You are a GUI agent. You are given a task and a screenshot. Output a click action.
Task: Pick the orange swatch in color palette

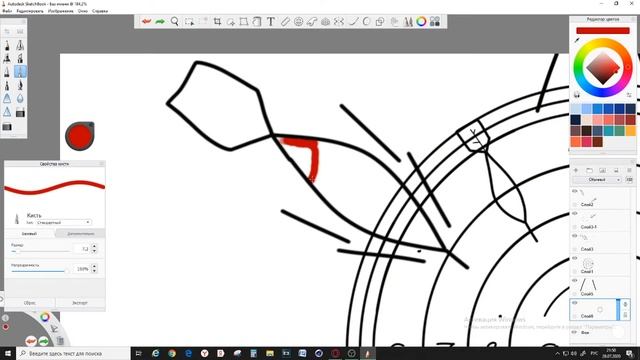[630, 131]
